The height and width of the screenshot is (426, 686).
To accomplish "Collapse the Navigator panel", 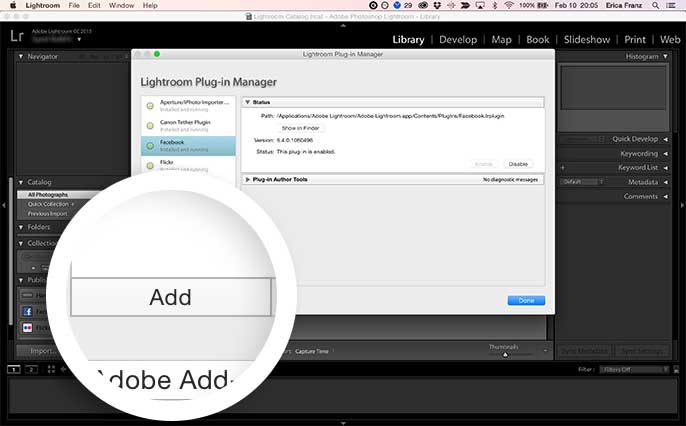I will coord(21,56).
